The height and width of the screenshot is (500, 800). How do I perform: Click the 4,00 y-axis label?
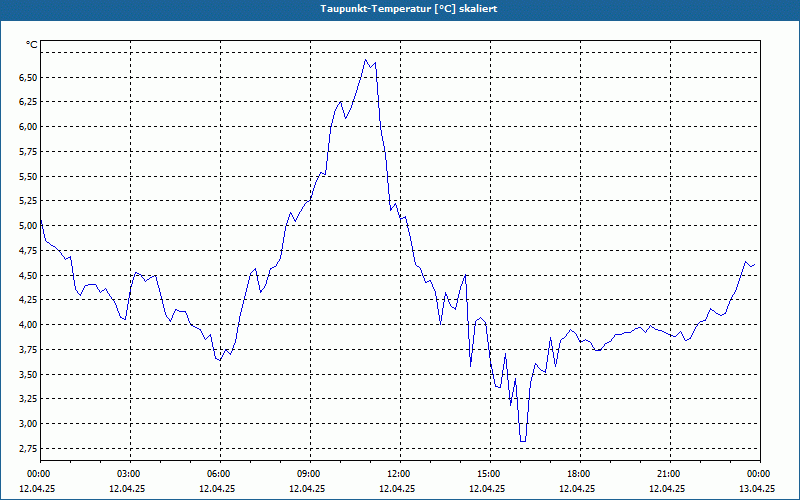tap(28, 324)
